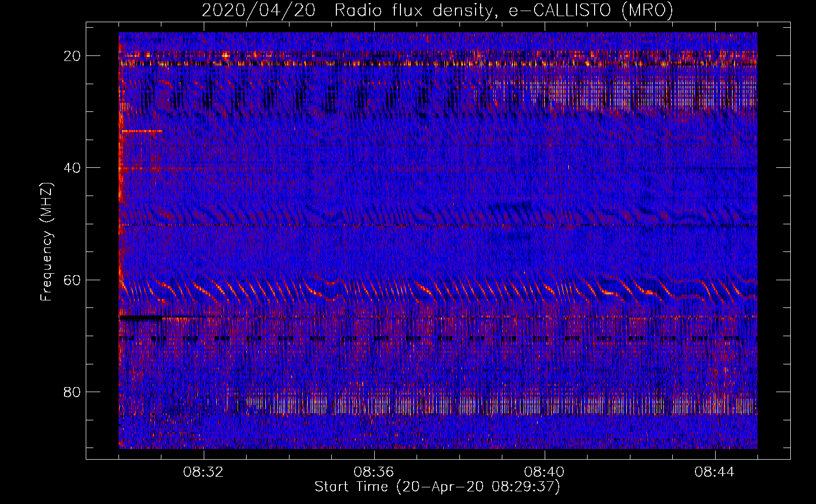
Task: Click the 08:40 time tick label
Action: click(544, 472)
